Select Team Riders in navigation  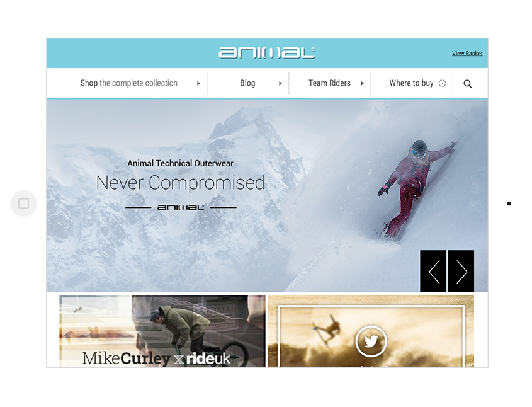point(329,83)
